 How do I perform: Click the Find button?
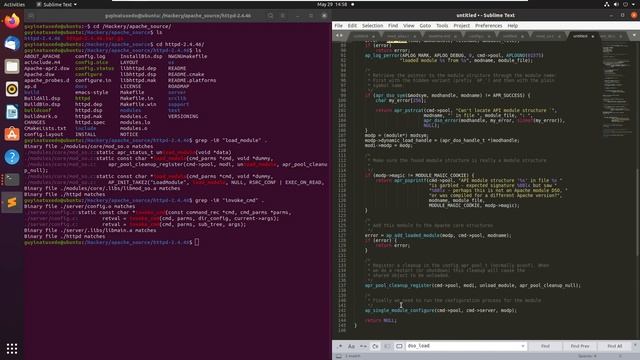pos(545,346)
